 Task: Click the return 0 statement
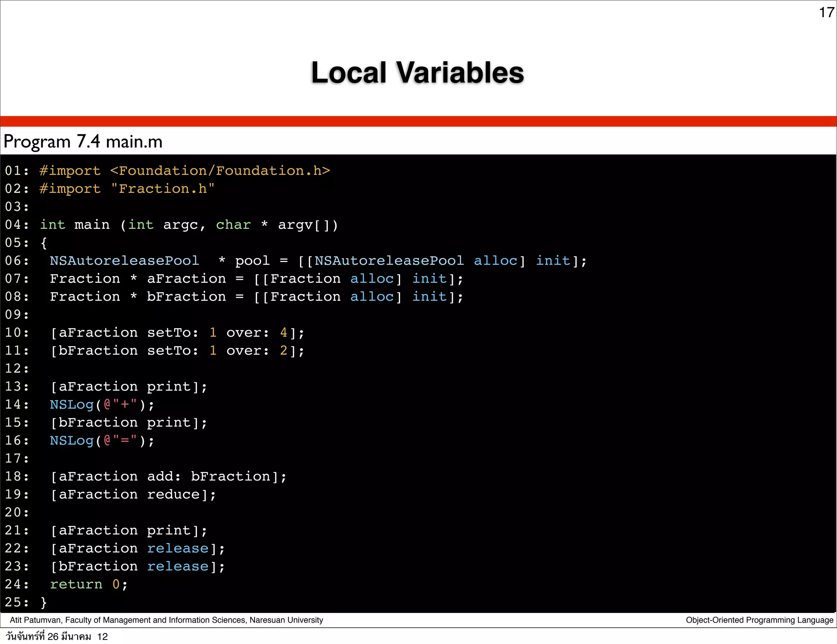click(88, 584)
